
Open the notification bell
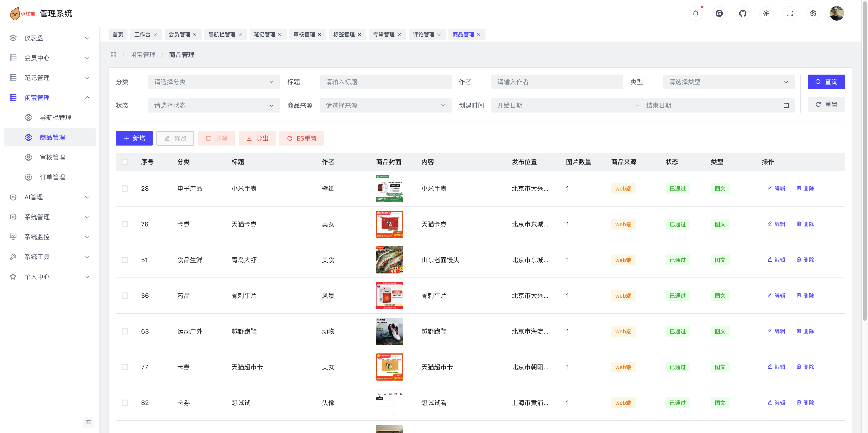pyautogui.click(x=696, y=14)
